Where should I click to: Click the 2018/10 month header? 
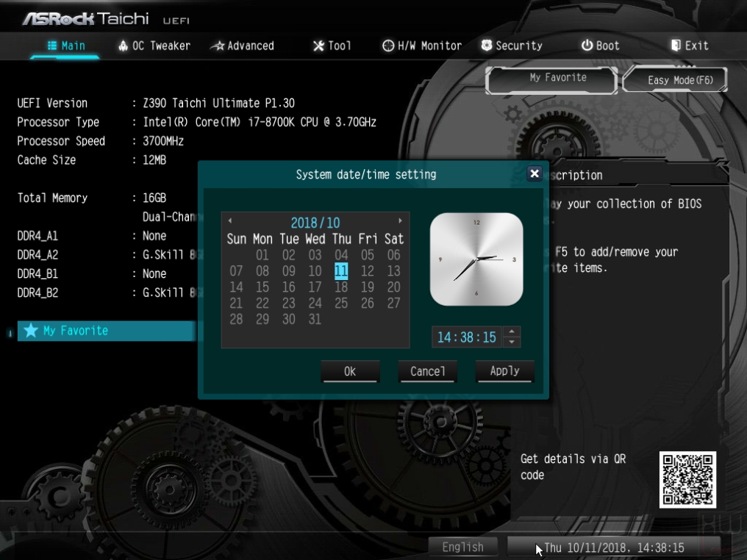tap(315, 223)
